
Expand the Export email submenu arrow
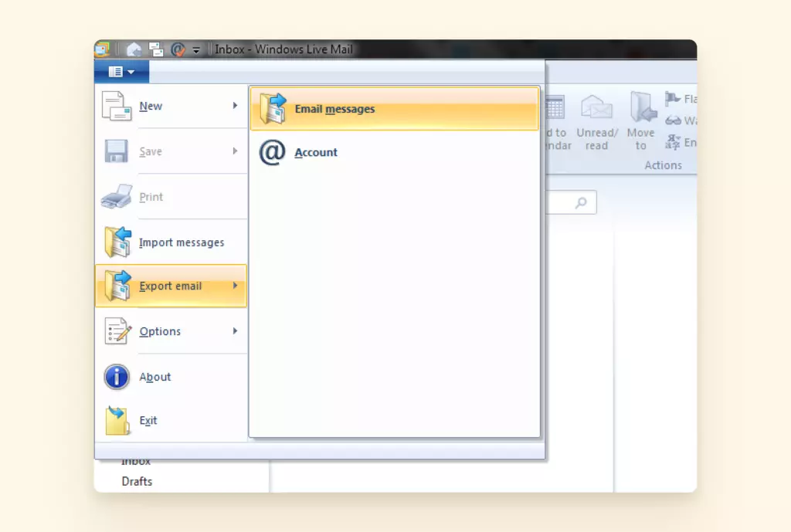pos(235,286)
